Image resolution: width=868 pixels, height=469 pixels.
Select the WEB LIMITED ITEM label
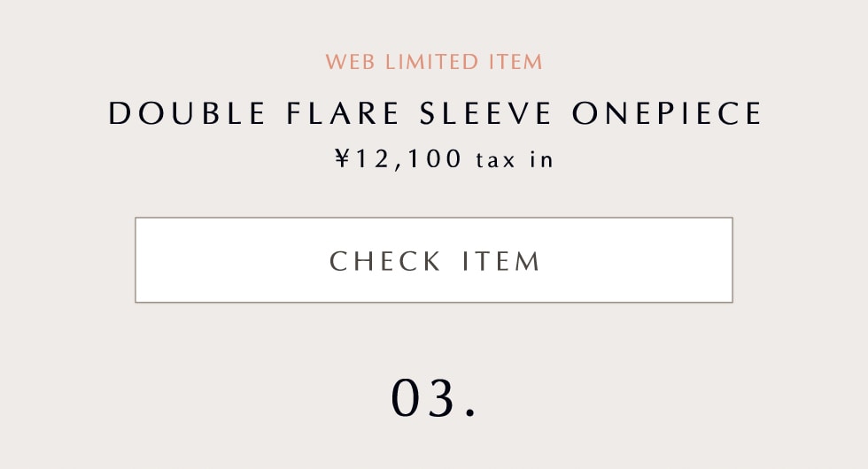click(434, 62)
